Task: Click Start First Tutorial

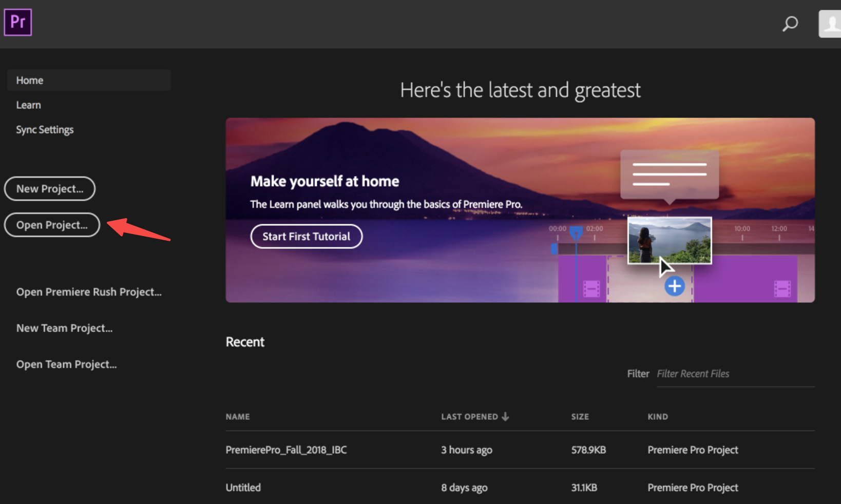Action: (306, 236)
